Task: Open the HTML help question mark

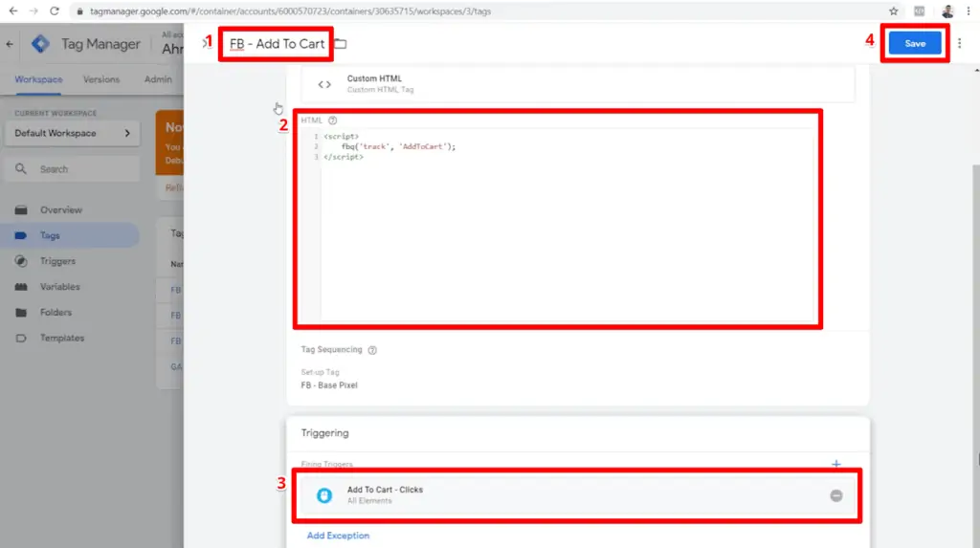Action: [x=332, y=121]
